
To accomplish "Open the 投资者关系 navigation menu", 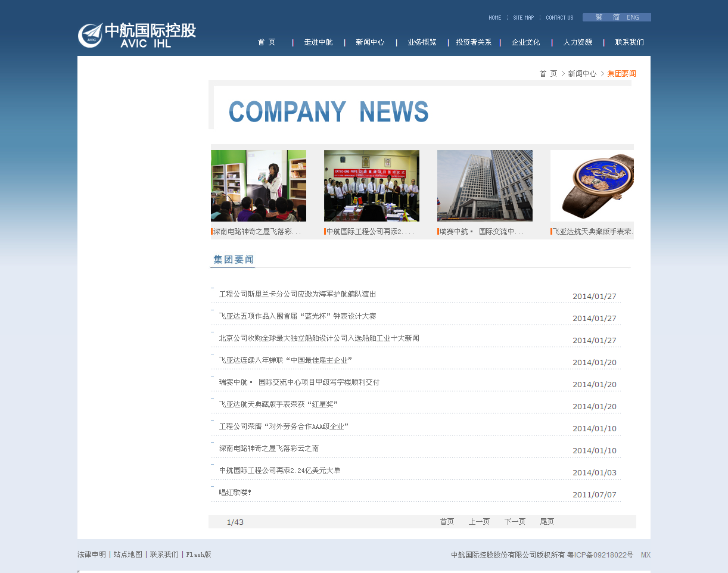I will 474,42.
